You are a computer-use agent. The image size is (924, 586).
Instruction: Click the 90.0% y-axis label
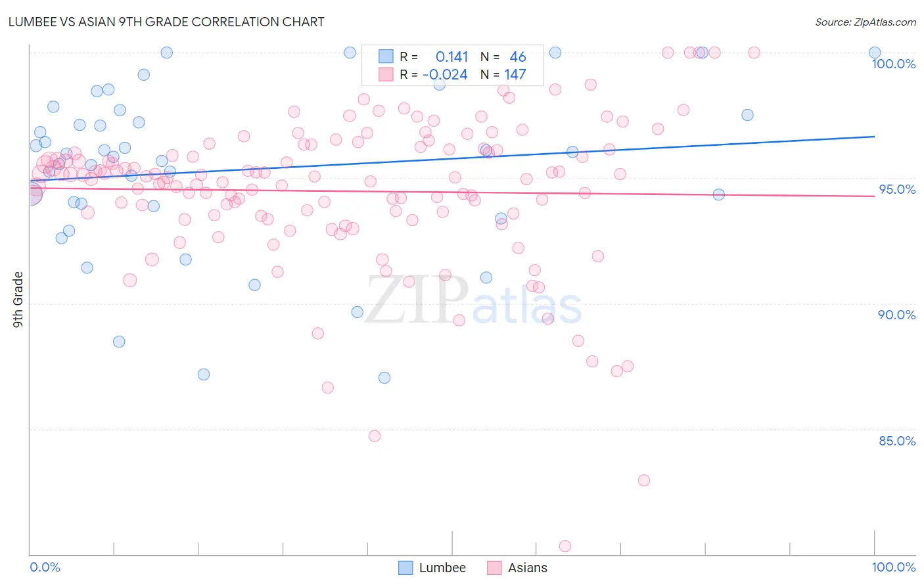click(897, 315)
